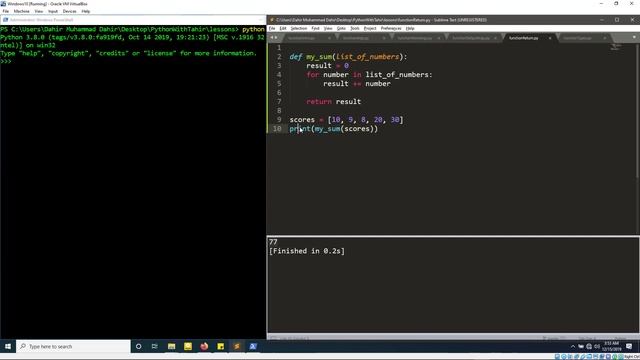Open Sublime Text View menu
640x360 pixels.
coord(328,29)
